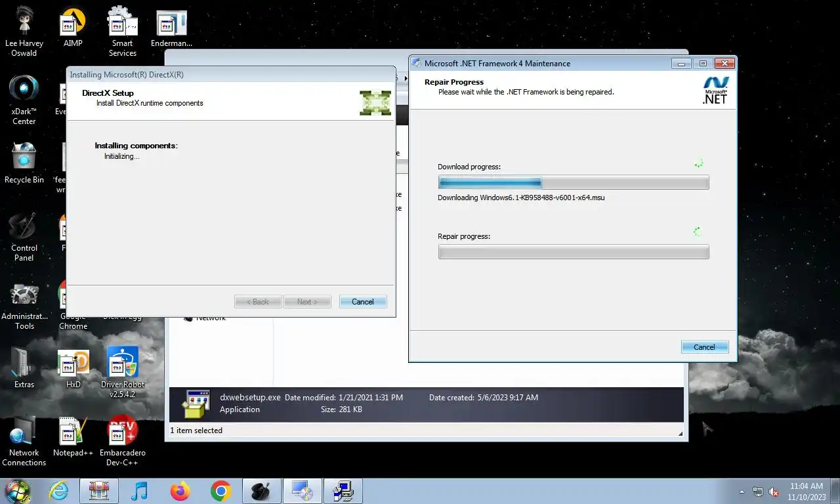Click the "Date created: 5/6/2023 9:17 AM" text
The width and height of the screenshot is (840, 504).
tap(484, 398)
